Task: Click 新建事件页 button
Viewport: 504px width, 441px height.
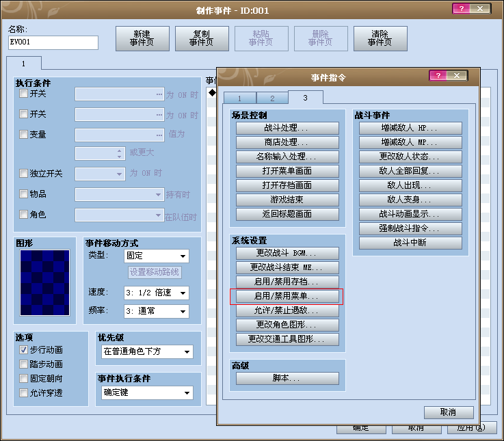Action: click(x=142, y=38)
